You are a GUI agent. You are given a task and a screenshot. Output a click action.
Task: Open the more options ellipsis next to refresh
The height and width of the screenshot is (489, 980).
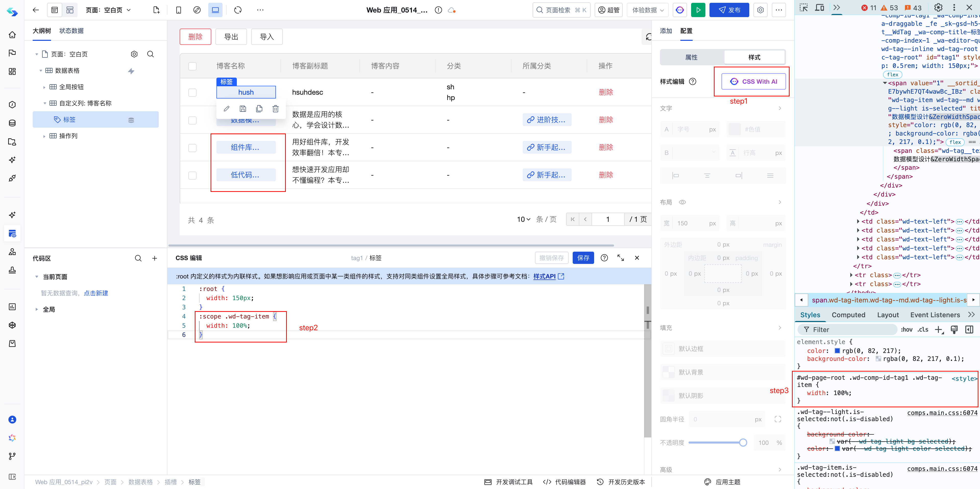point(260,10)
